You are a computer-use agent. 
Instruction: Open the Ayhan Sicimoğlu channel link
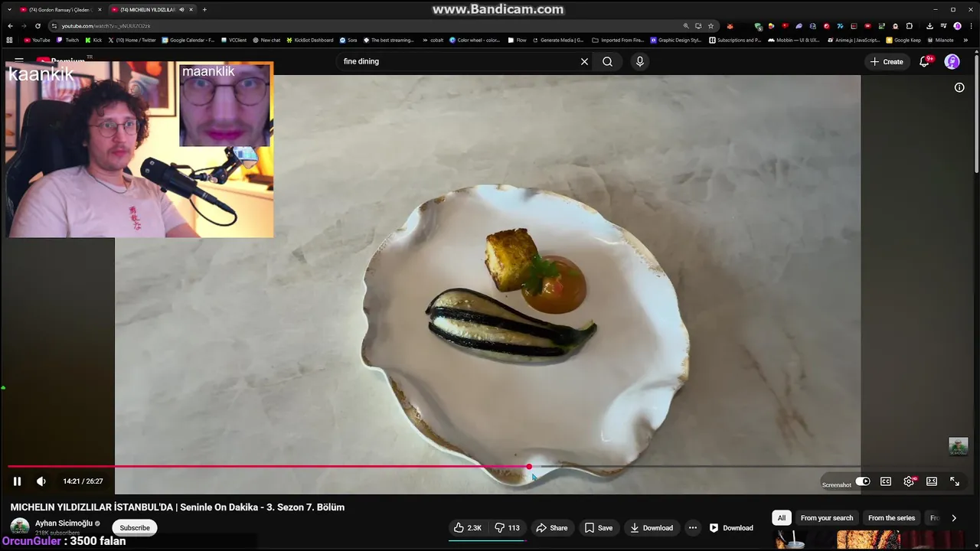click(64, 523)
